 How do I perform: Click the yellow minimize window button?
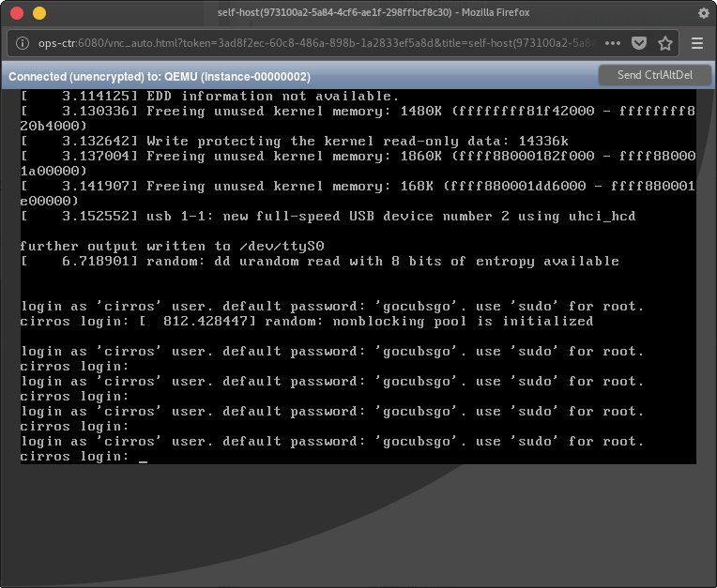click(39, 13)
